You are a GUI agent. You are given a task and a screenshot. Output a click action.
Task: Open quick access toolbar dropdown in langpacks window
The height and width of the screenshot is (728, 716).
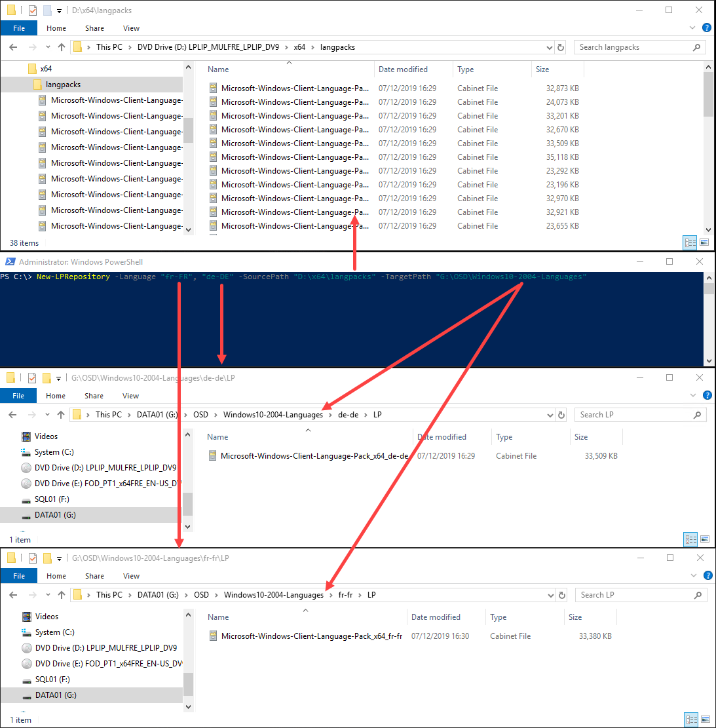pos(59,10)
